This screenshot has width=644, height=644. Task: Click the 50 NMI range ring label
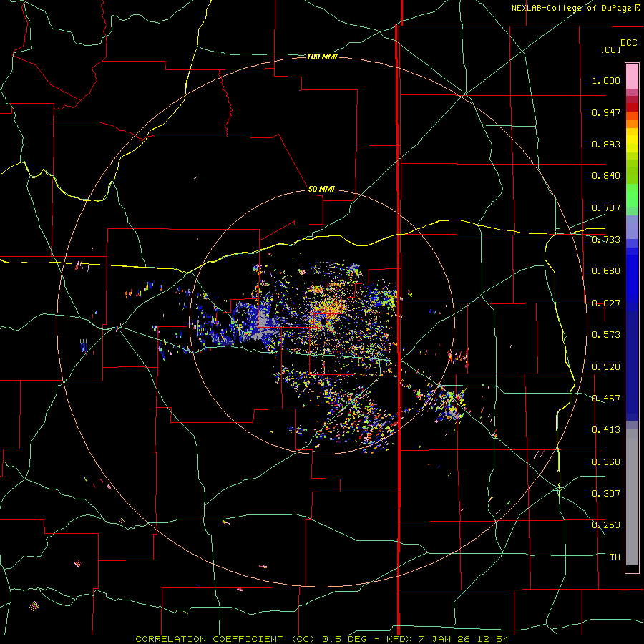[321, 189]
